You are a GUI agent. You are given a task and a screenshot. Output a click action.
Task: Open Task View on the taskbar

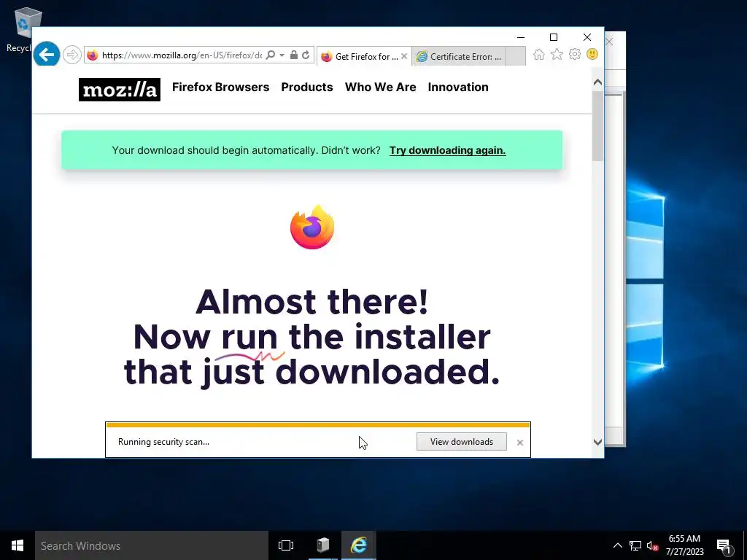coord(286,545)
